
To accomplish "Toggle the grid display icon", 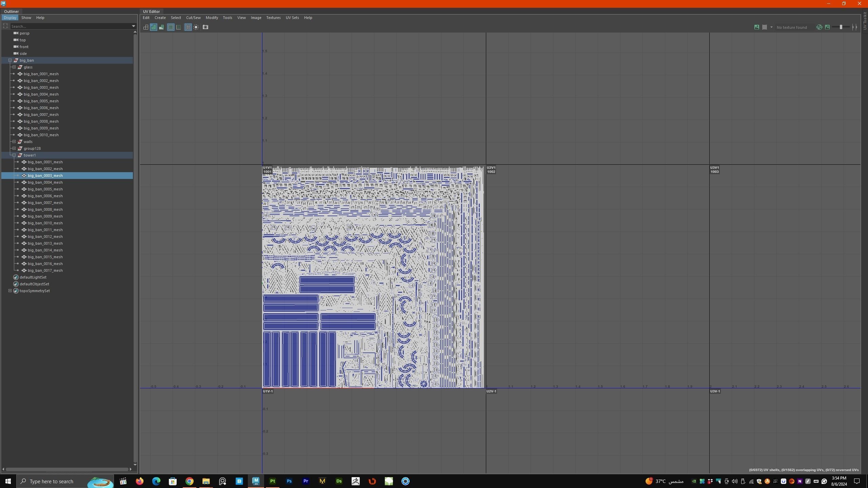I will tap(188, 27).
